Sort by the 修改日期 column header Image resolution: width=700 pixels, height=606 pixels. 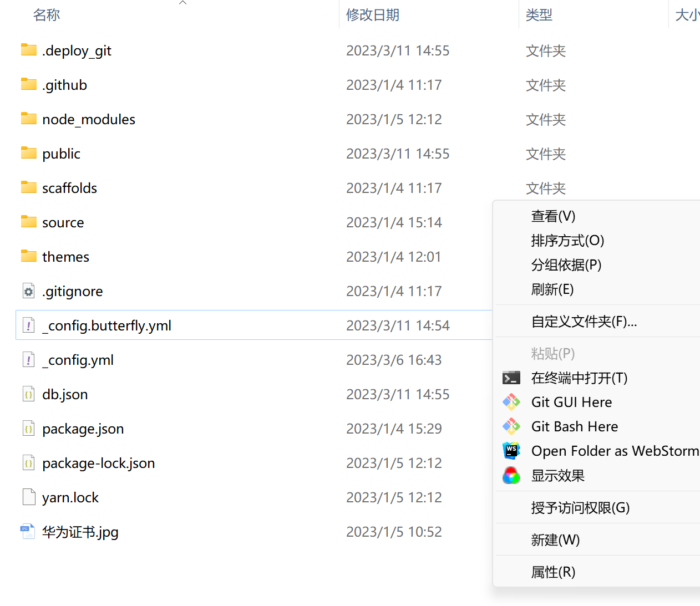point(373,15)
